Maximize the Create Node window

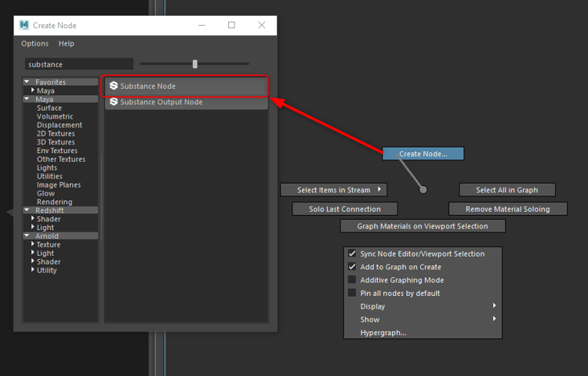coord(231,25)
